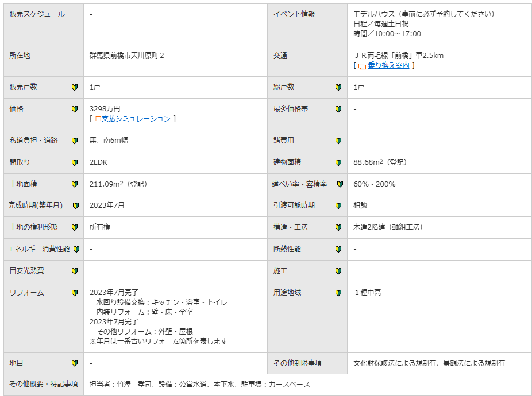Open the 乗り換え案内 transit link

(x=388, y=65)
